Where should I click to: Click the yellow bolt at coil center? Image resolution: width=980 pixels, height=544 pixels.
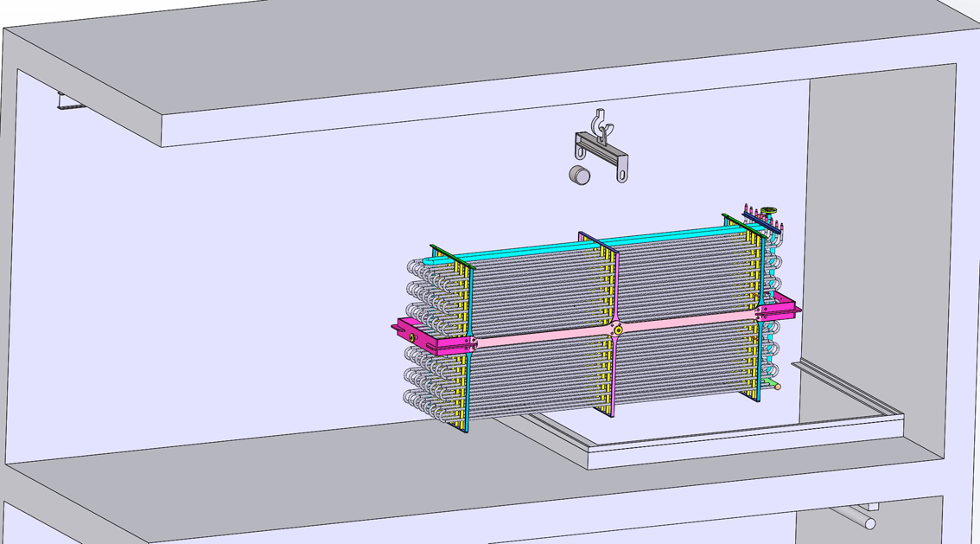[618, 330]
